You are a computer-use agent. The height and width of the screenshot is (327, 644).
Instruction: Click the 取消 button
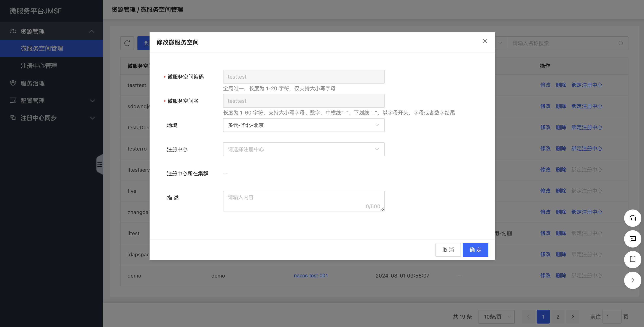[x=448, y=250]
